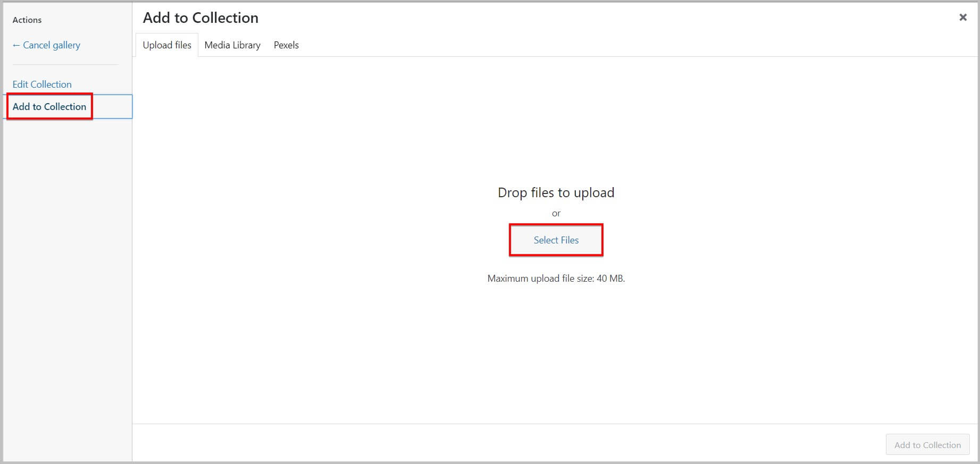The width and height of the screenshot is (980, 464).
Task: Switch to the Upload files tab
Action: (x=167, y=45)
